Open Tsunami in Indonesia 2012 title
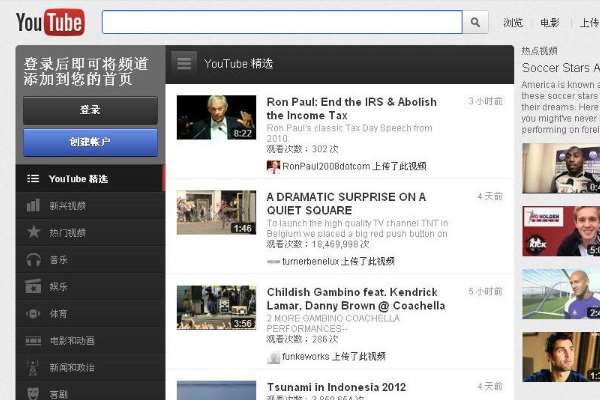Viewport: 600px width, 400px height. (x=336, y=387)
